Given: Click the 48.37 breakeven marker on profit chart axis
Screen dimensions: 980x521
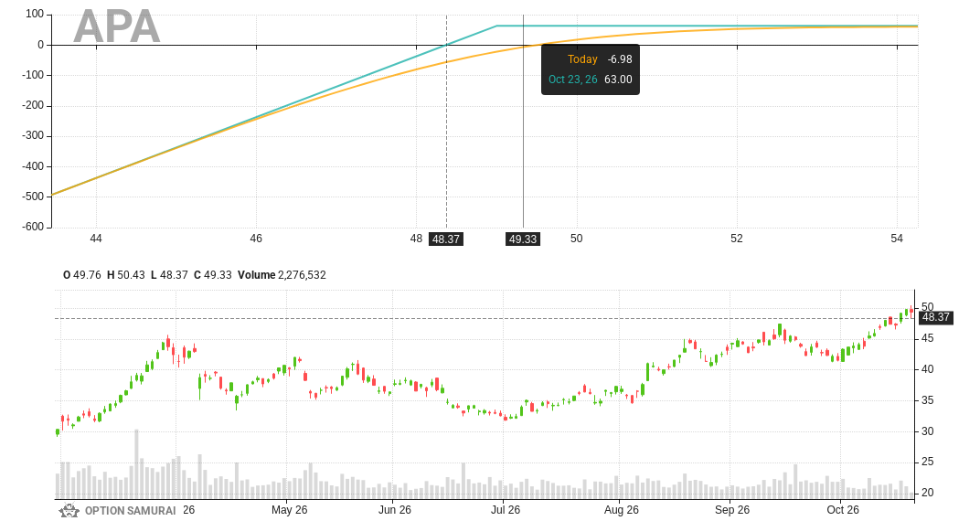Looking at the screenshot, I should 445,239.
